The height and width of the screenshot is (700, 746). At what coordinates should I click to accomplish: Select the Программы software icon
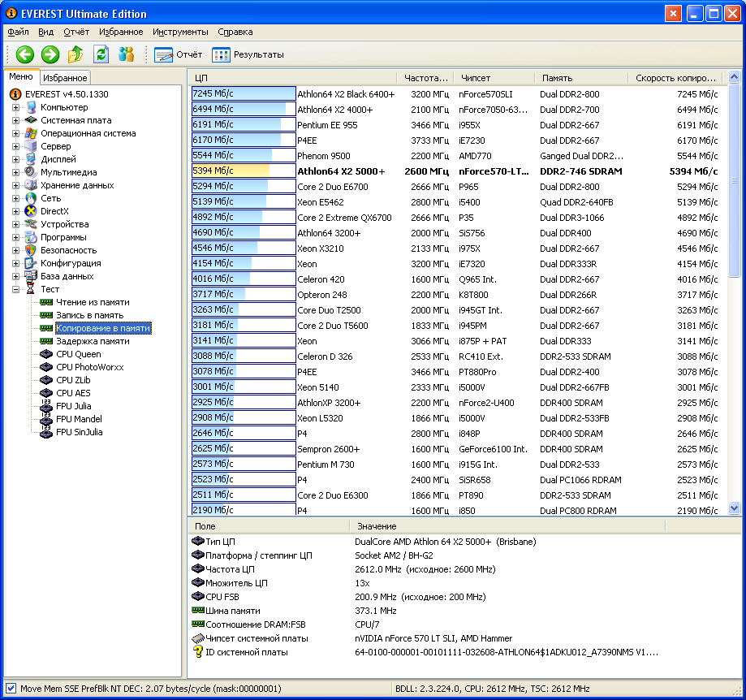point(31,237)
